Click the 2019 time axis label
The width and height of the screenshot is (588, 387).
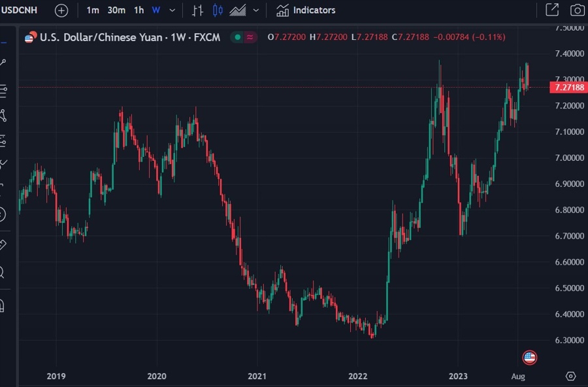(56, 376)
